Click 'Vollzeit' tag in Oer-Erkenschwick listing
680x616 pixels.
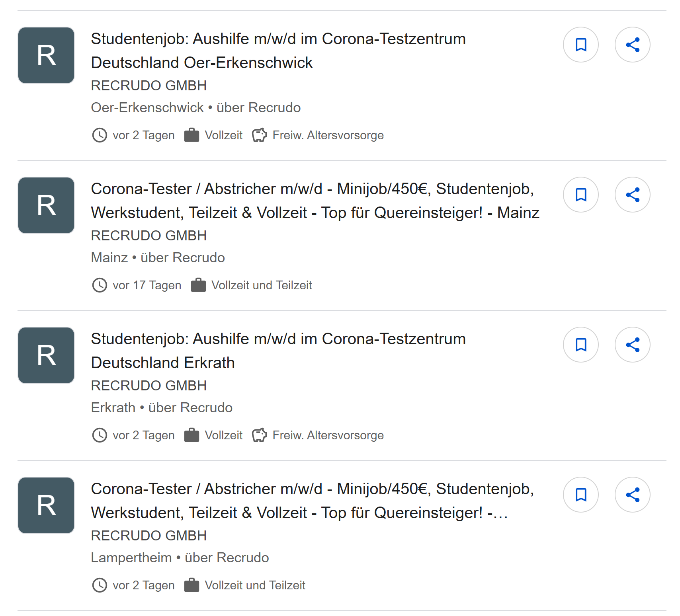click(x=224, y=135)
